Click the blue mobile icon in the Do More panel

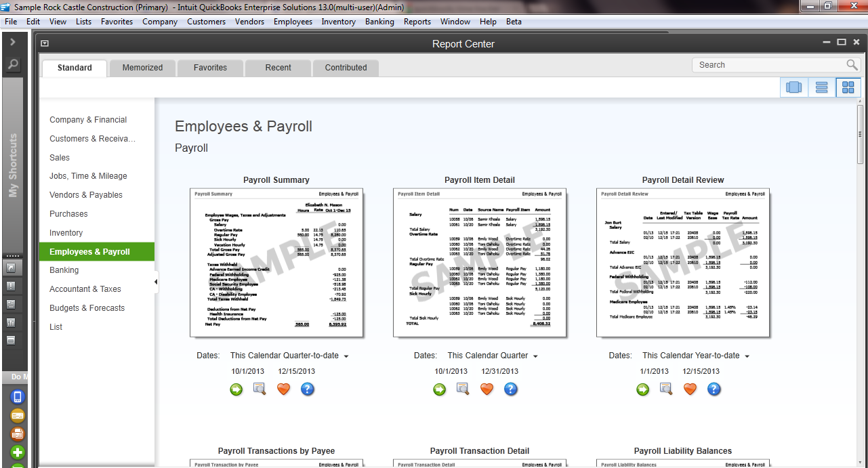[18, 397]
